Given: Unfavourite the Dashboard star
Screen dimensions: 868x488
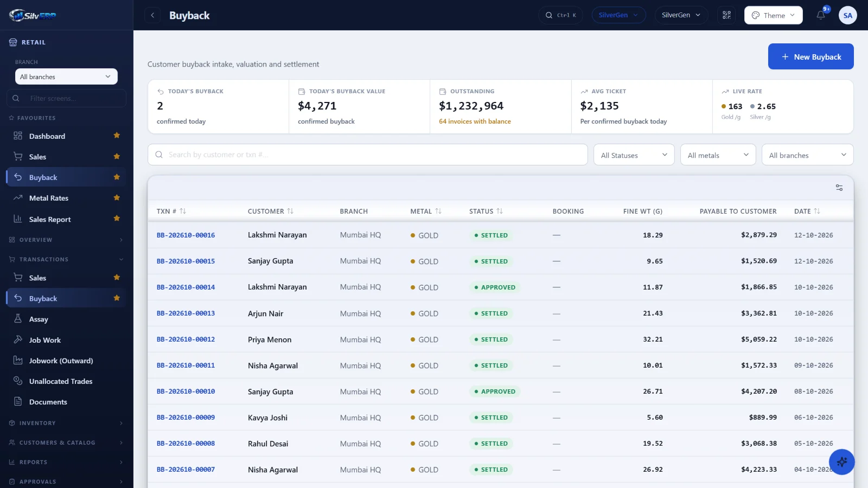Looking at the screenshot, I should [x=117, y=136].
